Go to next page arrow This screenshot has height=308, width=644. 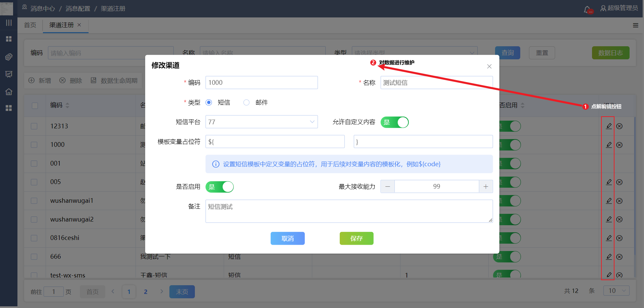[x=162, y=291]
